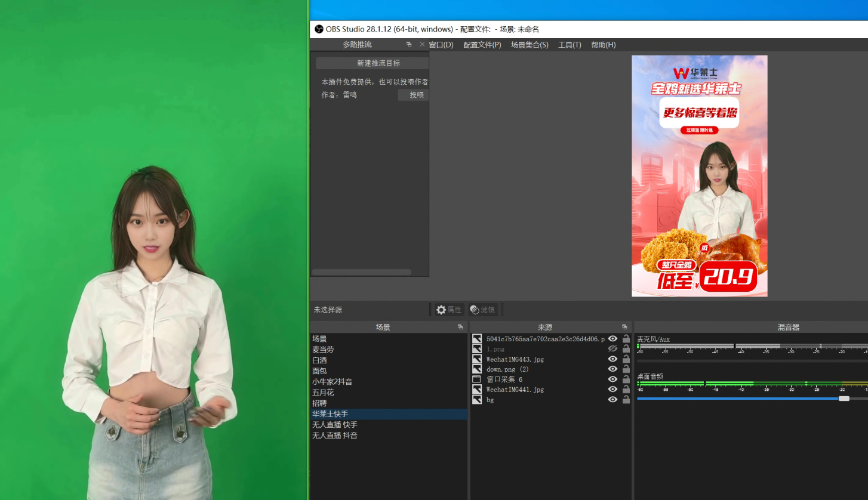Select the 无人直播 快手 scene
The width and height of the screenshot is (868, 500).
click(x=388, y=425)
